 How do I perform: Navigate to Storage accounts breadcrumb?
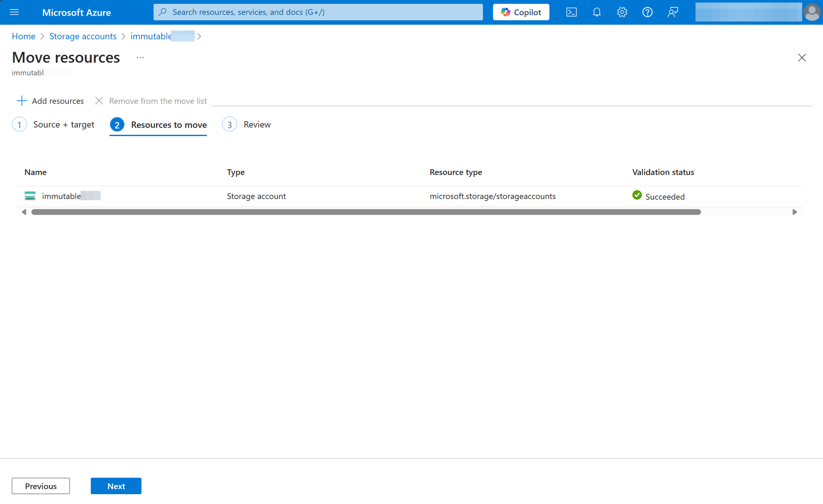pyautogui.click(x=83, y=36)
